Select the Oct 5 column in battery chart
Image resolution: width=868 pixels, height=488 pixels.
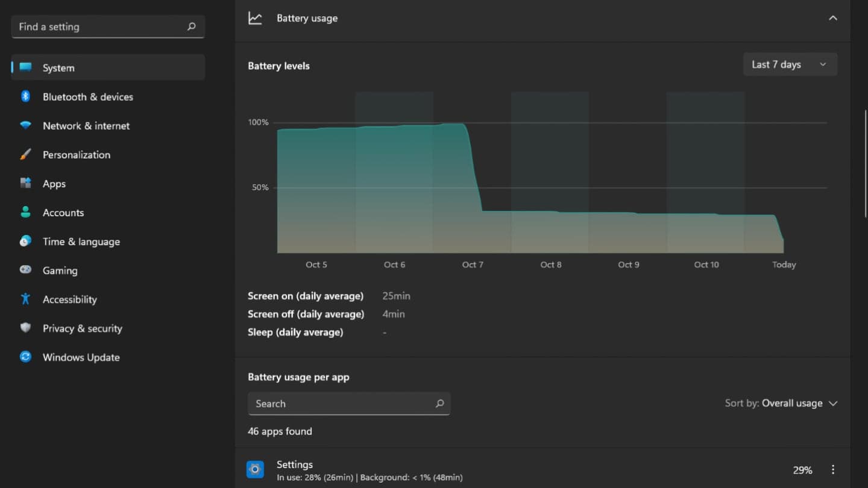316,172
